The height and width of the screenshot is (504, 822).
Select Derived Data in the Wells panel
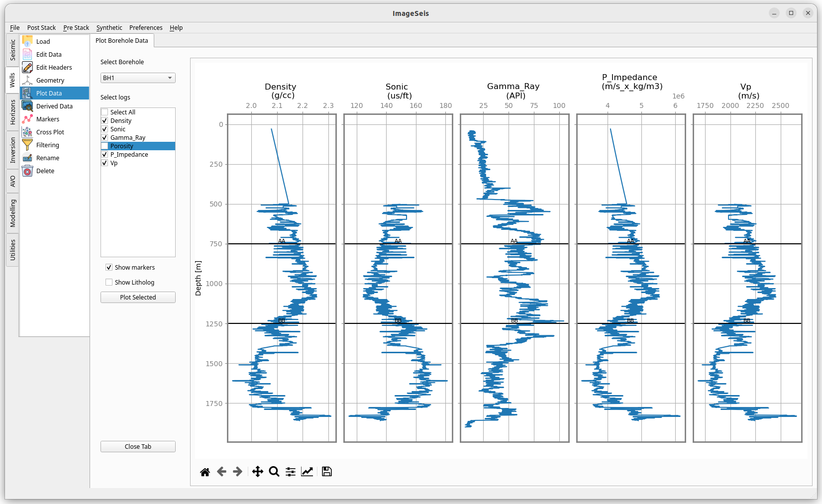click(54, 106)
